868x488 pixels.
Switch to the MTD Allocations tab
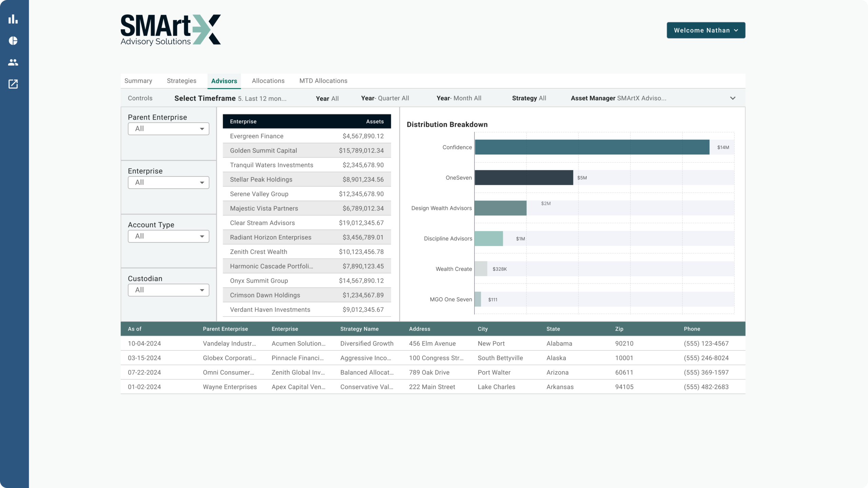tap(323, 81)
